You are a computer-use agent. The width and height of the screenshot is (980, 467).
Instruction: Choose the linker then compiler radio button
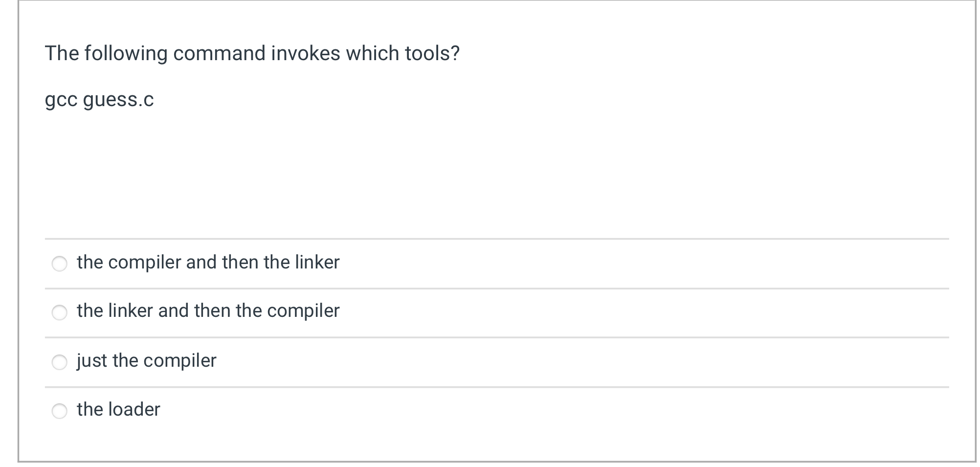[60, 312]
